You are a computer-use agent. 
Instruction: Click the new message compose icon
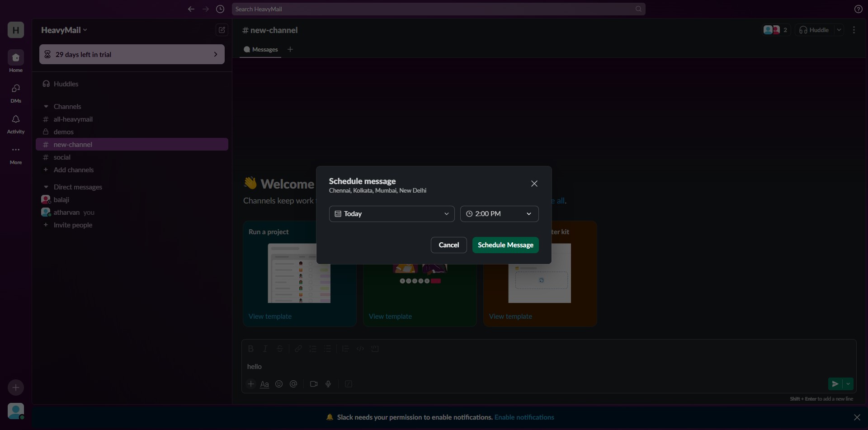coord(222,30)
